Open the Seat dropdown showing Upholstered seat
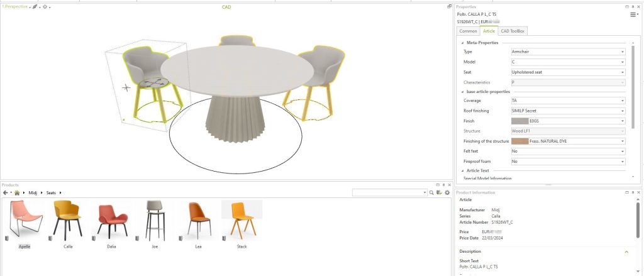 (x=568, y=72)
